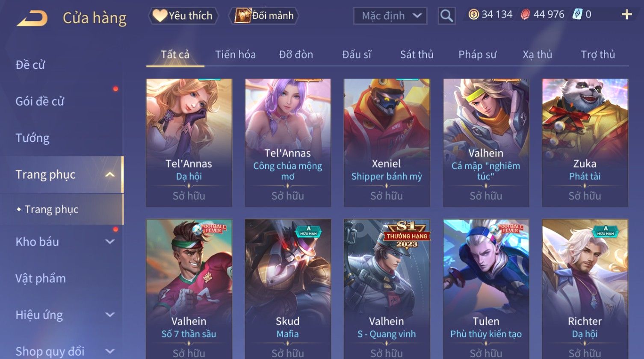The width and height of the screenshot is (644, 359).
Task: Open the Skud Mafia skin card
Action: (x=287, y=289)
